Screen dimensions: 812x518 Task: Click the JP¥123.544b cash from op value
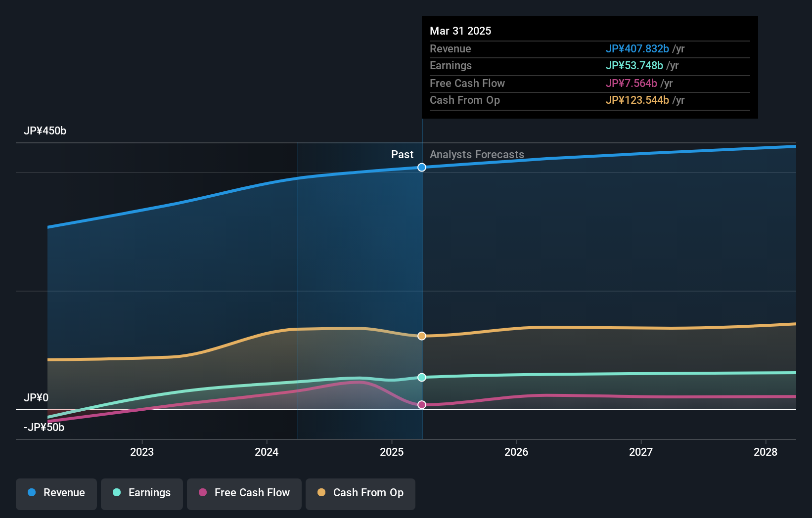637,100
